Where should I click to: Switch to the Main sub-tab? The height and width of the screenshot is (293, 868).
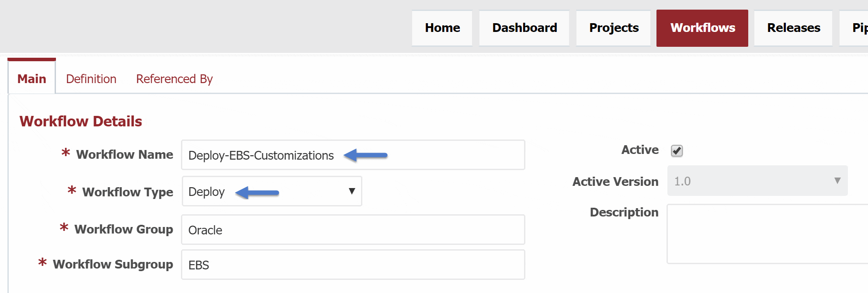(x=31, y=79)
